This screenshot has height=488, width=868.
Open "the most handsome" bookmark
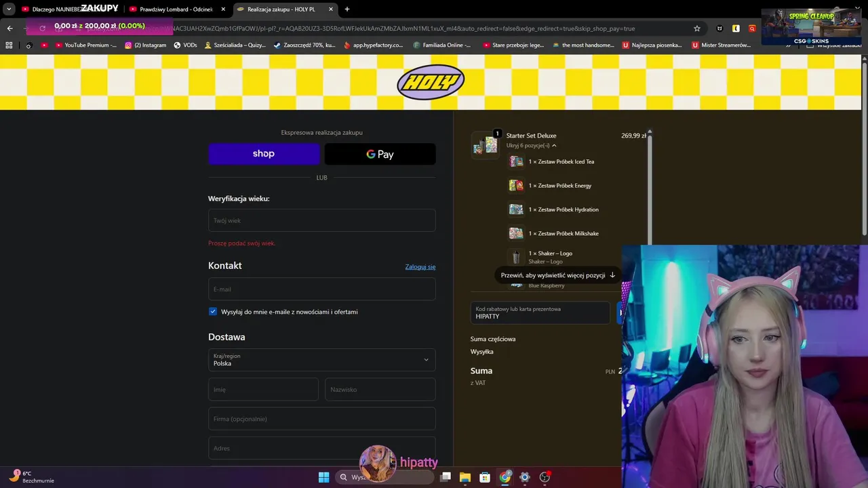(x=584, y=45)
